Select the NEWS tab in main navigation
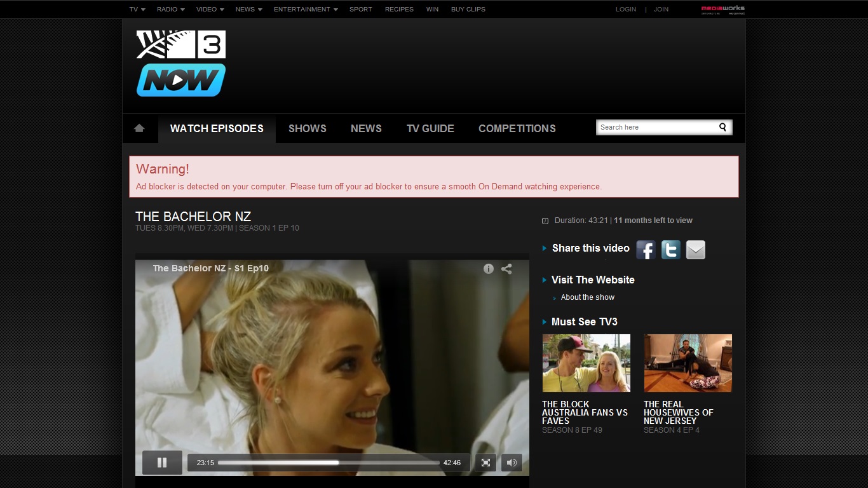This screenshot has height=488, width=868. coord(366,128)
